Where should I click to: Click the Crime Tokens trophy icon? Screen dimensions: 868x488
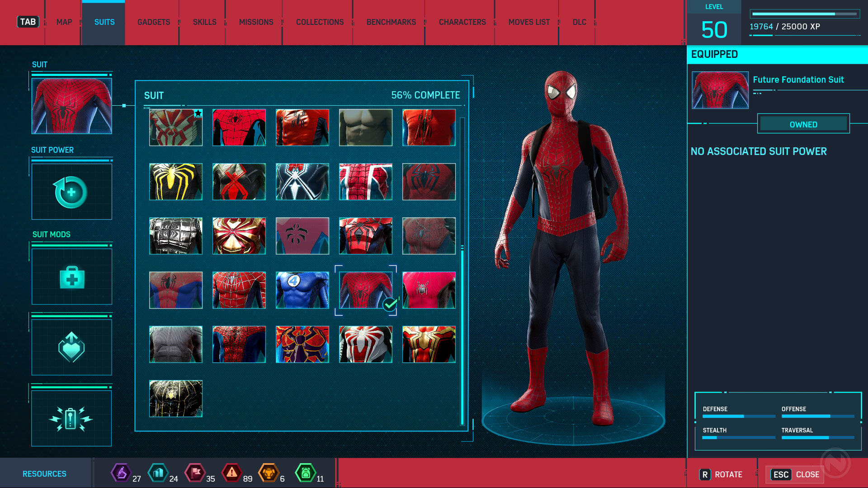point(269,473)
